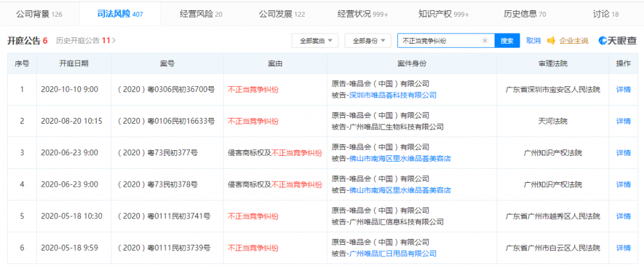
Task: Click 不正当竞争纠纷 cause in row 1
Action: tap(253, 90)
